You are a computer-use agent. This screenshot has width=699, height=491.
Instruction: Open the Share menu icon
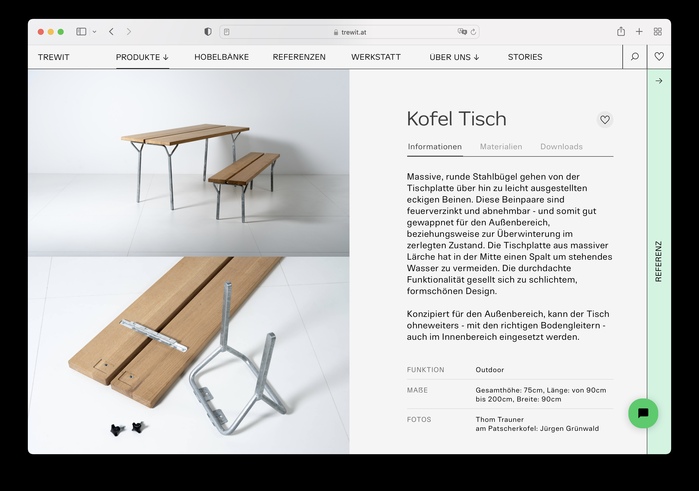point(621,31)
